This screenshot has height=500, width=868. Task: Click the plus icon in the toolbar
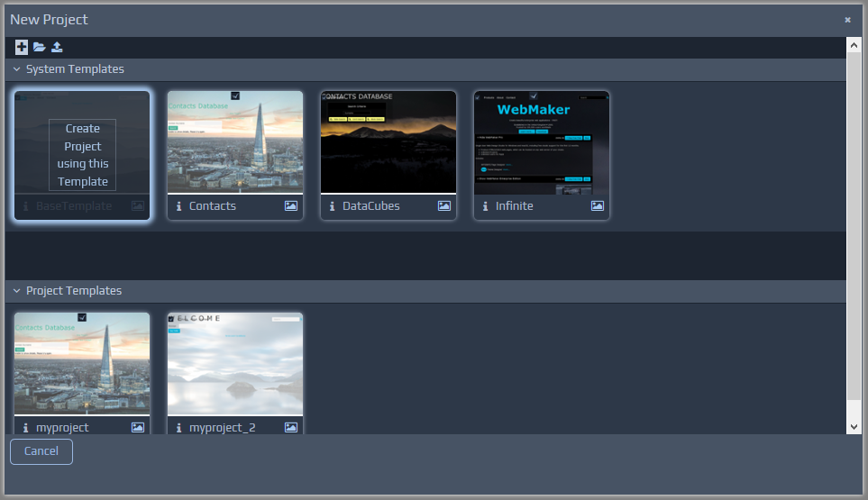pyautogui.click(x=22, y=47)
